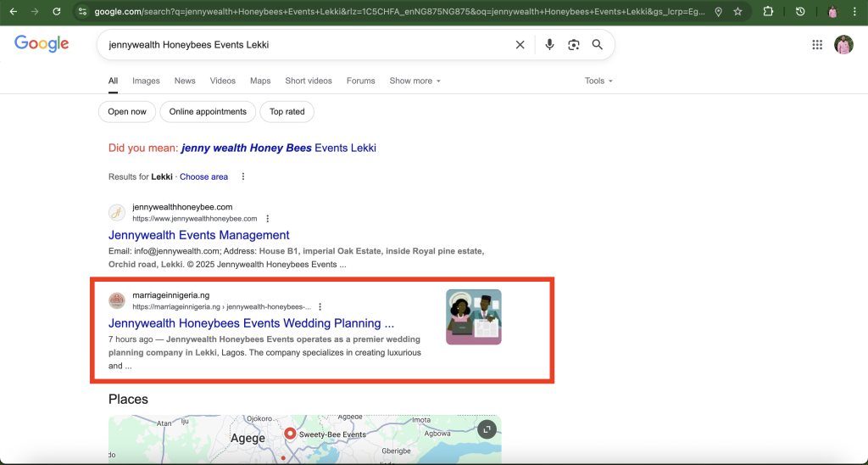Toggle the Open now filter chip

click(x=127, y=111)
